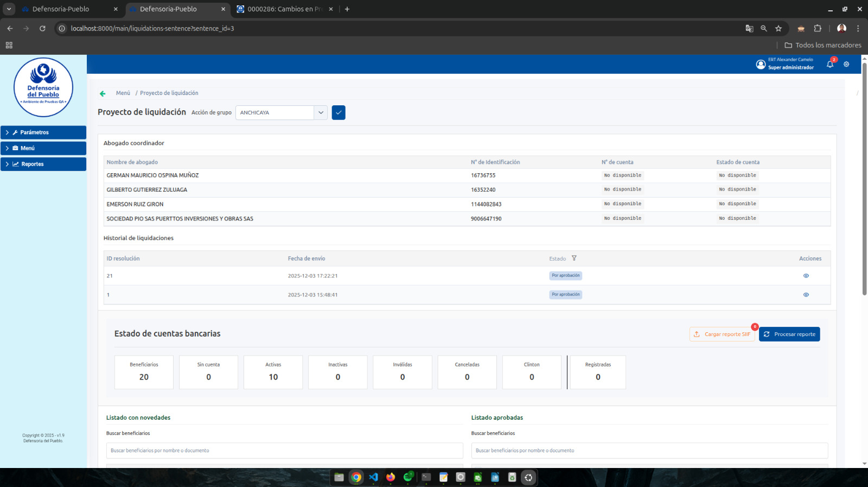
Task: Click the user profile avatar icon
Action: (x=761, y=65)
